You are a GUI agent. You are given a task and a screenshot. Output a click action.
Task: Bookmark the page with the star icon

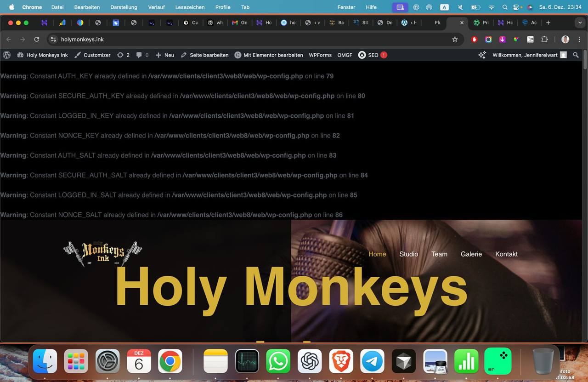point(455,40)
